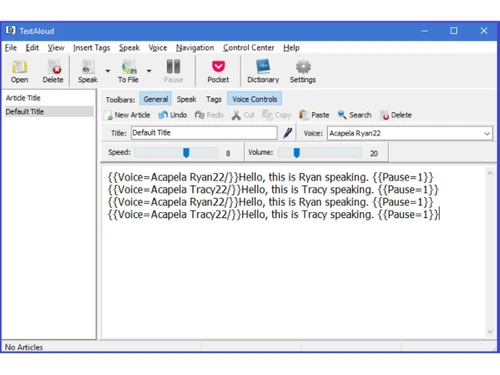The image size is (500, 375).
Task: Click the Article Title column header
Action: (x=23, y=98)
